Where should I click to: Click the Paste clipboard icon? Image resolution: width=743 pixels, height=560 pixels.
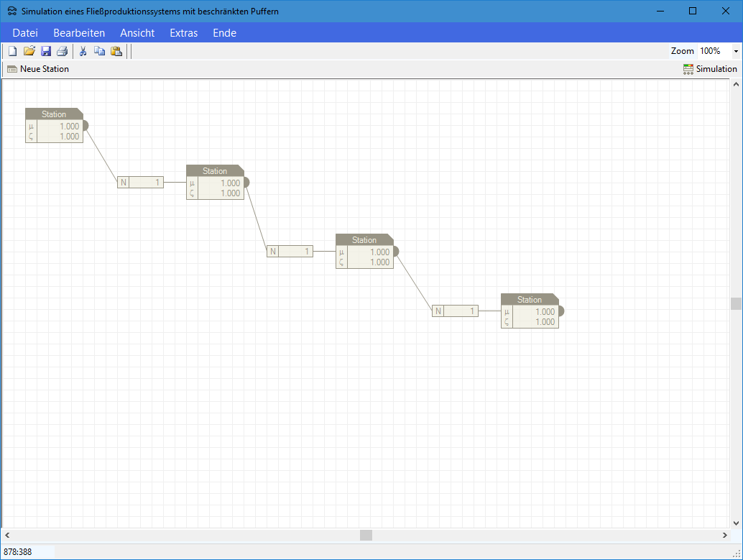(x=116, y=51)
